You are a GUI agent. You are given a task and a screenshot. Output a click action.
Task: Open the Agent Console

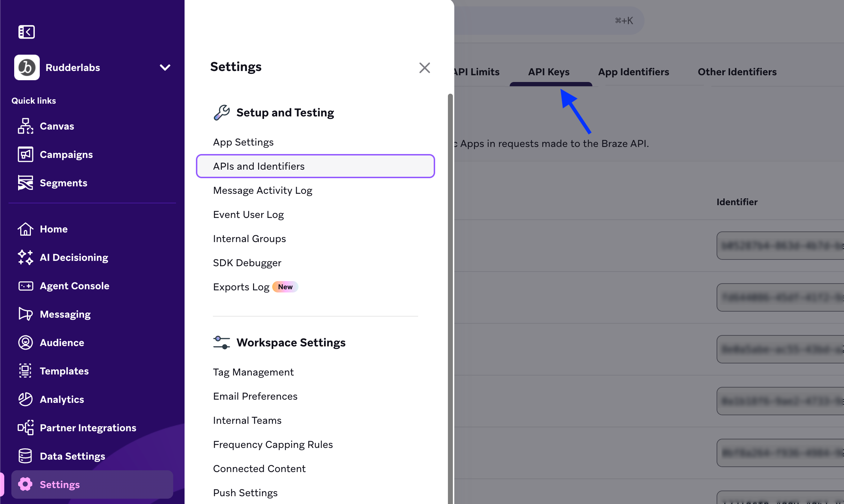click(x=75, y=286)
